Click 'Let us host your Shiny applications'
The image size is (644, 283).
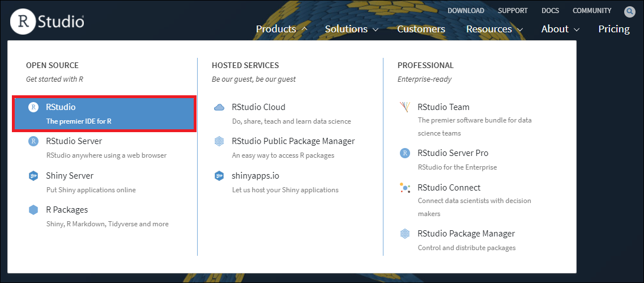pyautogui.click(x=285, y=190)
